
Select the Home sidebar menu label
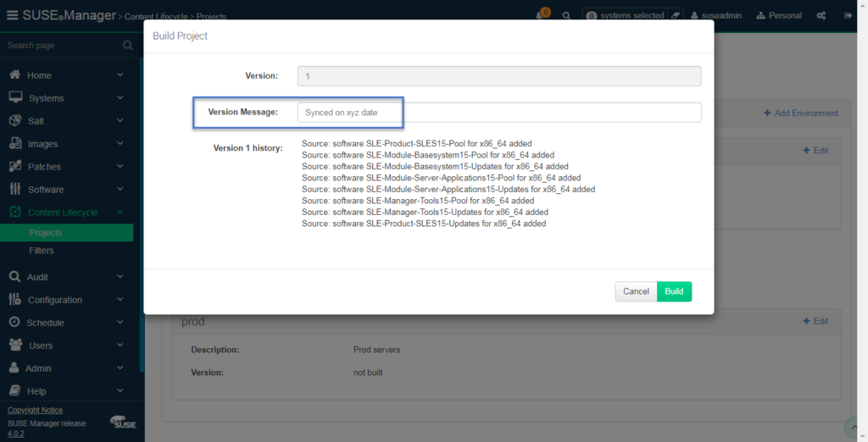tap(39, 75)
